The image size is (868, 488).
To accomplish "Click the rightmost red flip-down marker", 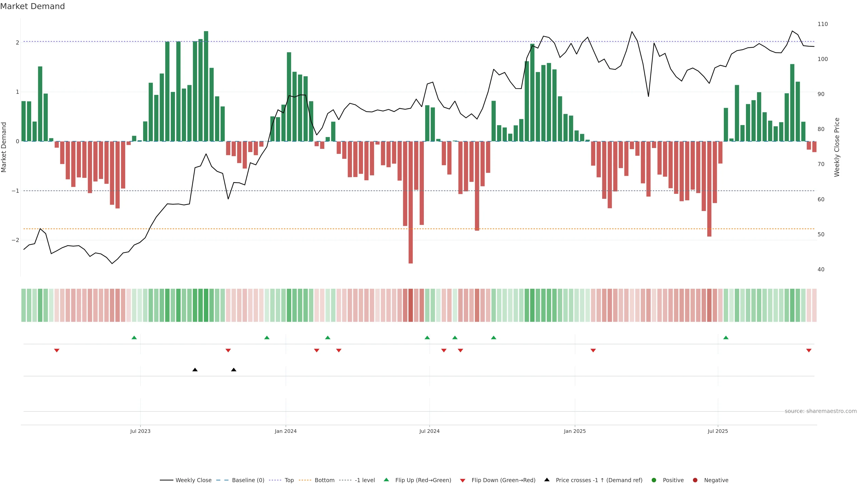I will [809, 351].
